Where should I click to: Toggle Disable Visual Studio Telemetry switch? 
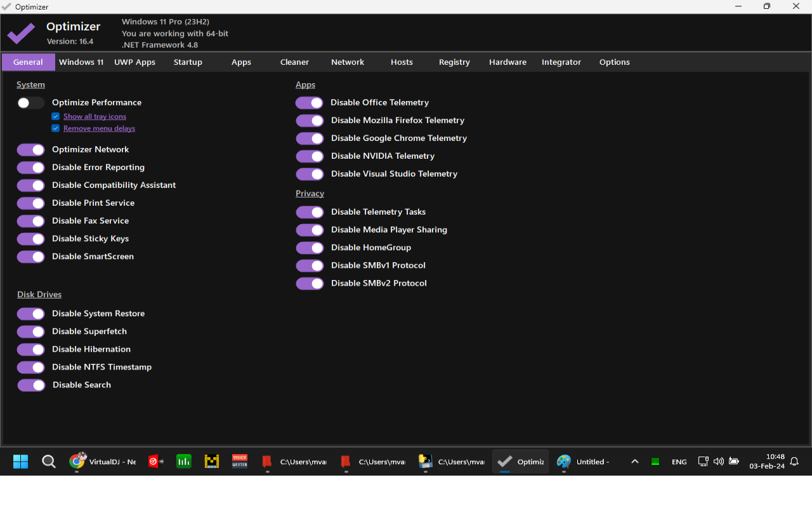click(310, 174)
